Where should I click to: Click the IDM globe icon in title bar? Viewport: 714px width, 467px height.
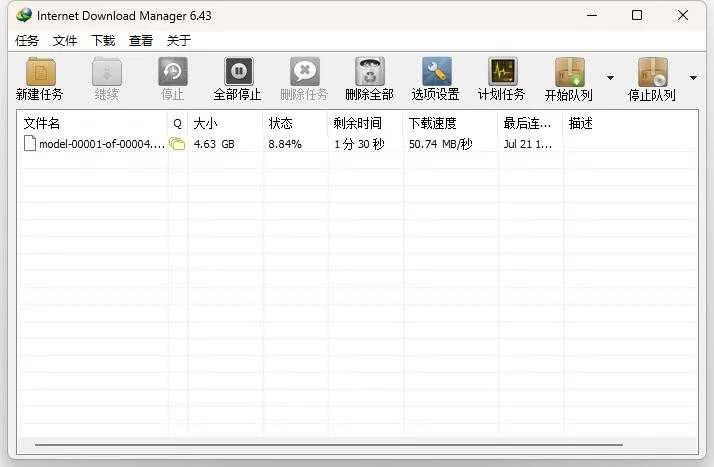click(24, 15)
